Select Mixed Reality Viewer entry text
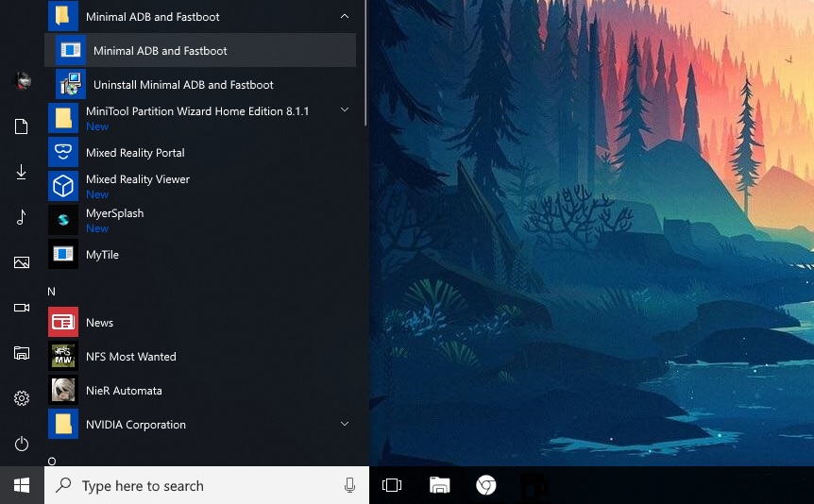Image resolution: width=814 pixels, height=504 pixels. tap(138, 179)
